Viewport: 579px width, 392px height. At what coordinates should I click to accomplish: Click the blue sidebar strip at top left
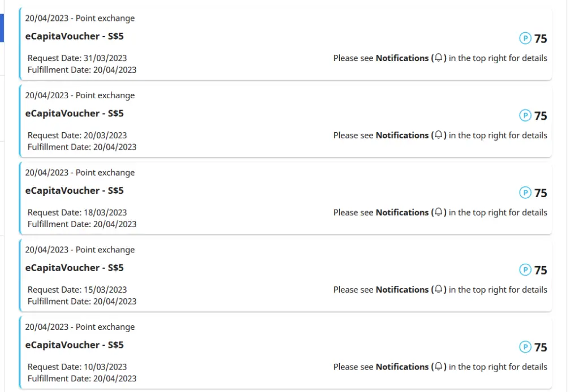pyautogui.click(x=2, y=28)
